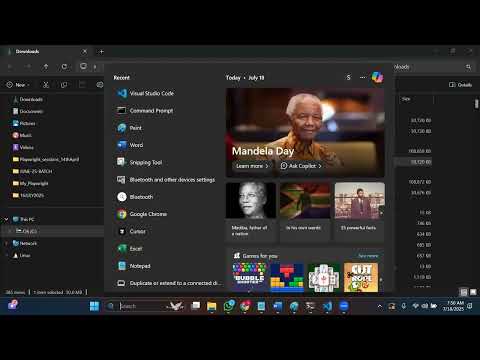The image size is (480, 360).
Task: Launch Google Chrome from Recent list
Action: pos(142,214)
